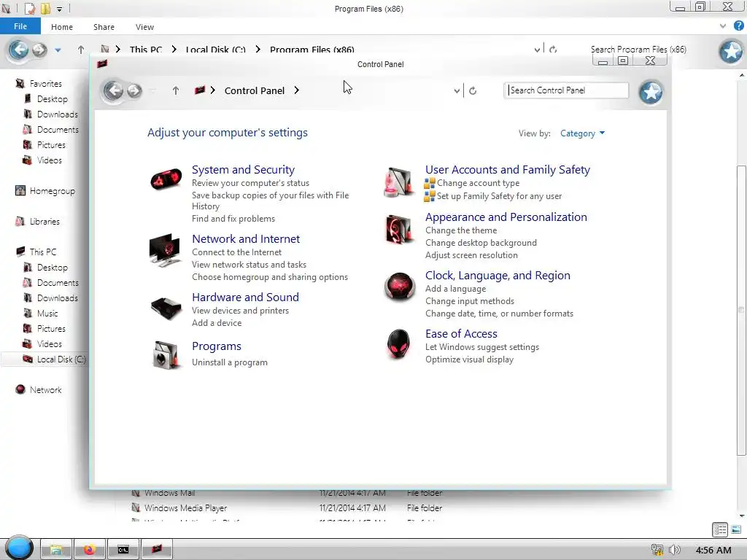Screen dimensions: 747x560
Task: Focus the Search Program Files (x86) field
Action: point(638,50)
